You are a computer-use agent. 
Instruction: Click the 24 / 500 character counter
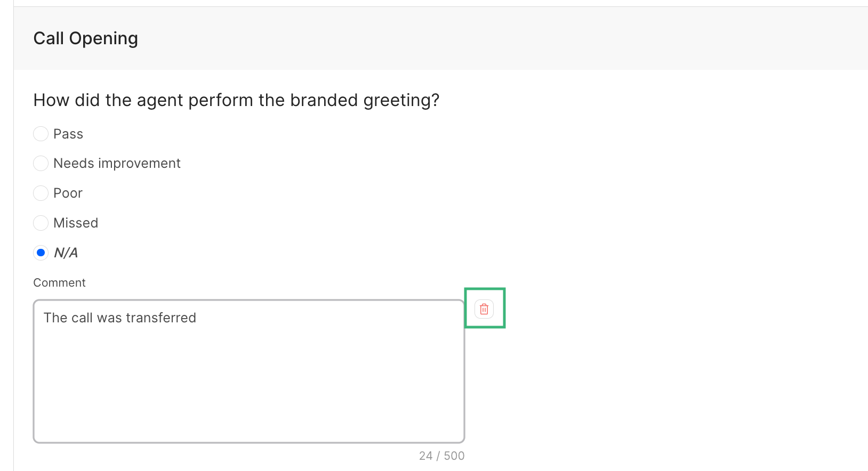(x=441, y=456)
